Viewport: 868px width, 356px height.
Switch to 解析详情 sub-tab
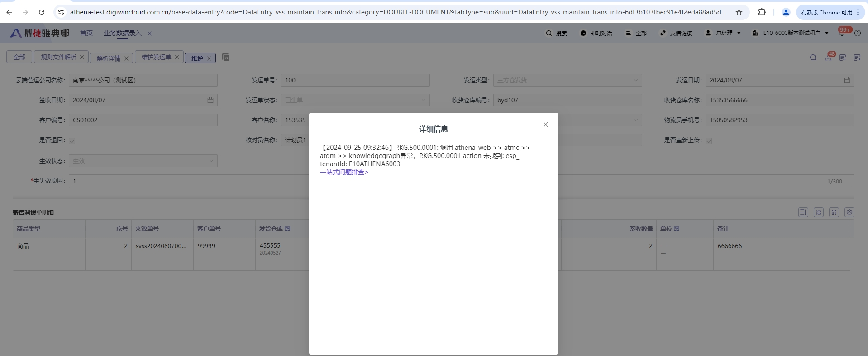click(x=108, y=58)
